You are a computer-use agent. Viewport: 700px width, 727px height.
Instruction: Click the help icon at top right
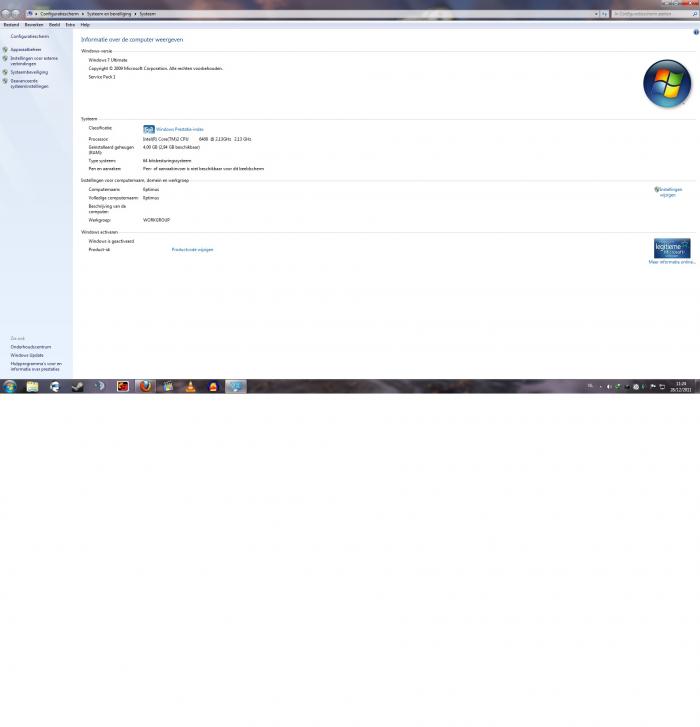[696, 32]
